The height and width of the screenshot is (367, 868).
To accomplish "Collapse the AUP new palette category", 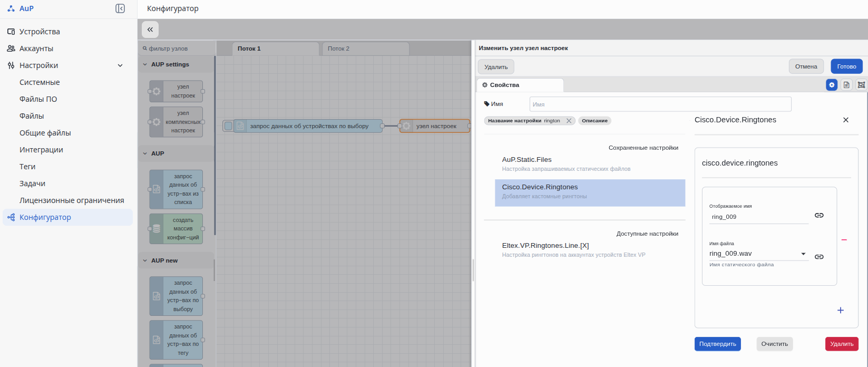I will 176,260.
